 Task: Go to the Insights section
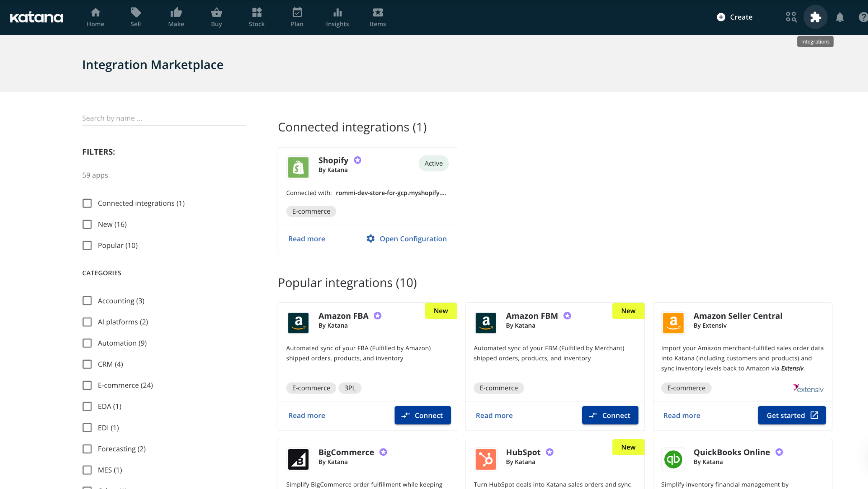point(338,17)
